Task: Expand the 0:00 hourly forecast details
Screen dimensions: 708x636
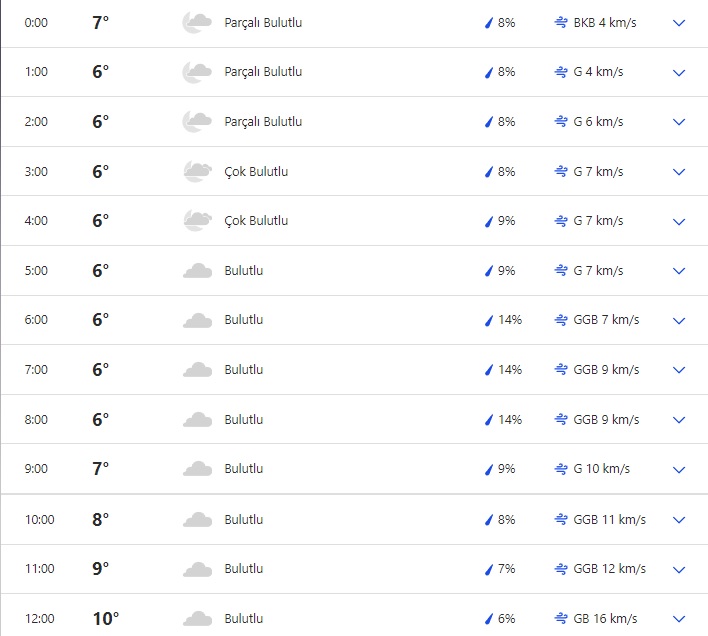Action: click(x=679, y=22)
